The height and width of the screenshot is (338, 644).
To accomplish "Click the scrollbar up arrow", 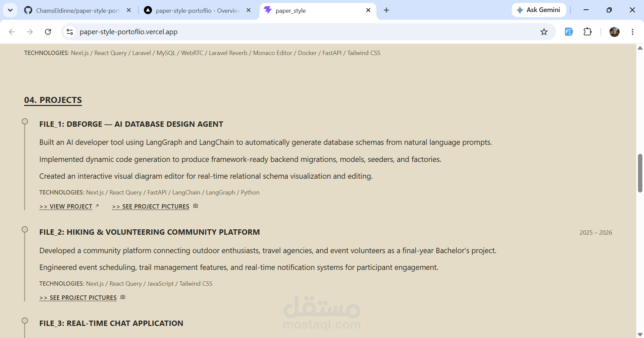I will [640, 48].
